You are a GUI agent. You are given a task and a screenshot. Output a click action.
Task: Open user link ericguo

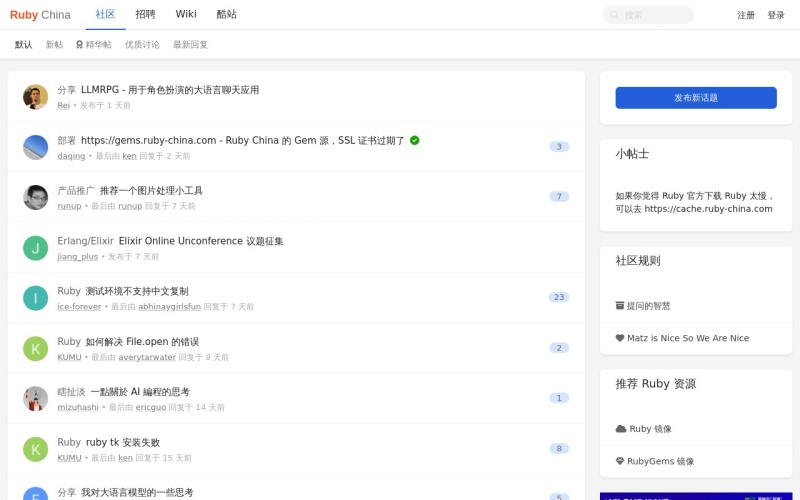tap(151, 407)
